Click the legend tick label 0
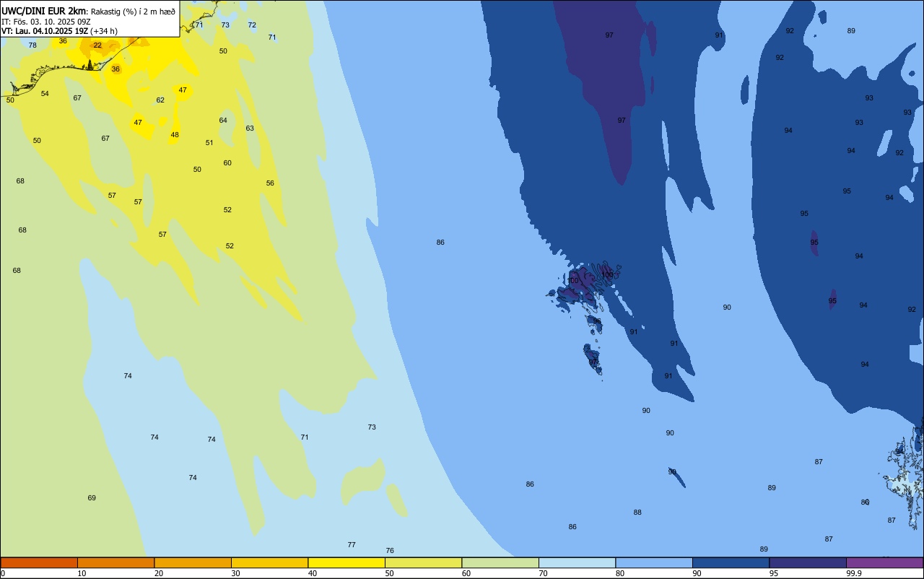 3,573
